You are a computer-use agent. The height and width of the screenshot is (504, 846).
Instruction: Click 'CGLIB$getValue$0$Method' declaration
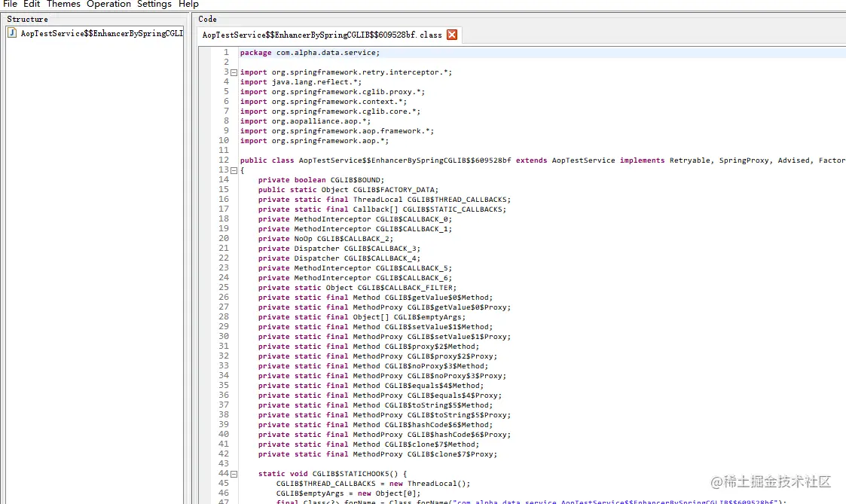point(375,298)
